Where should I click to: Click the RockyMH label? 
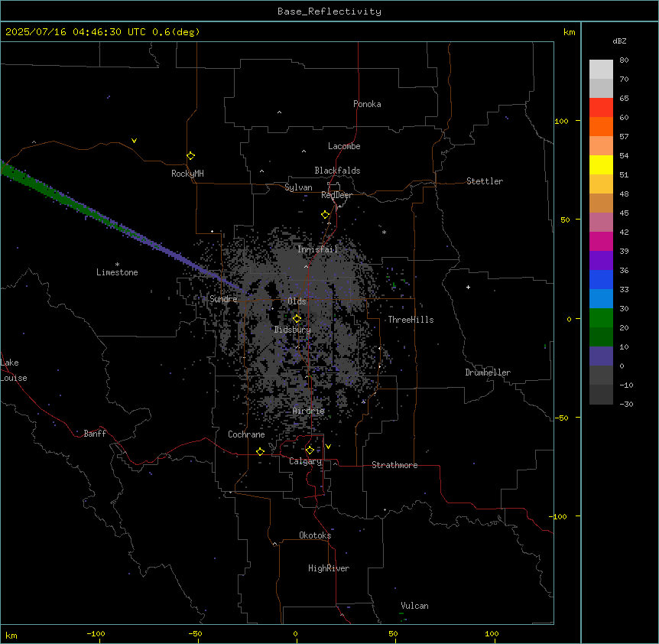[187, 173]
